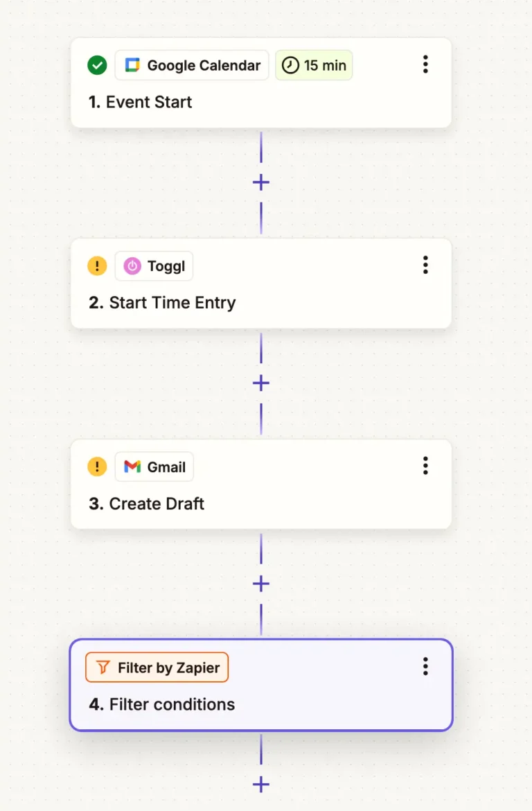Click the Gmail step warning icon

(x=97, y=467)
